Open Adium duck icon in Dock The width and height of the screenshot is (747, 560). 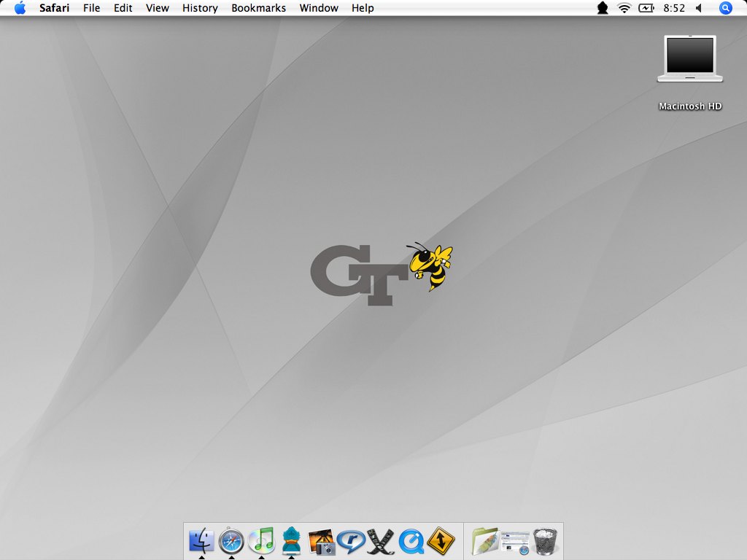pyautogui.click(x=292, y=540)
